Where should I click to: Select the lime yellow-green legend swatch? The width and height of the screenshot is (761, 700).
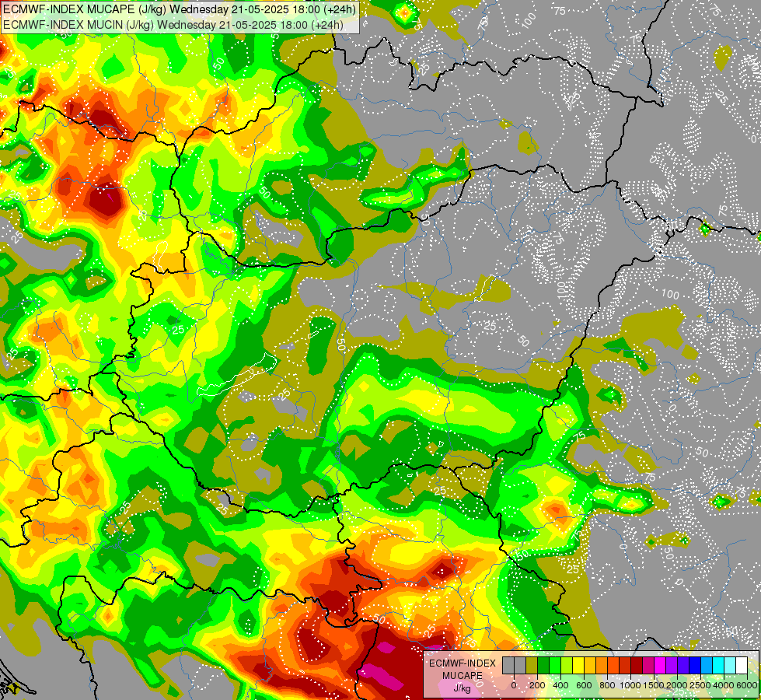(x=567, y=665)
